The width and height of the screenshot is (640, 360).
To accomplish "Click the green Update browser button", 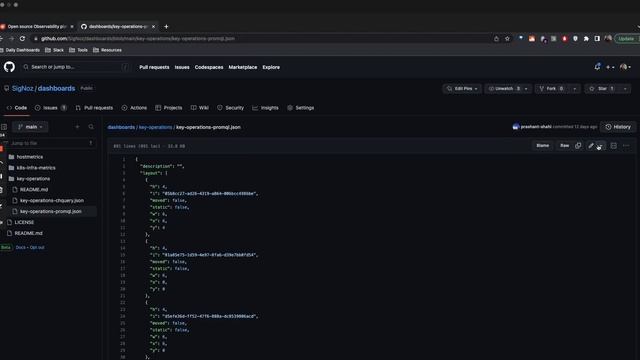I will click(627, 38).
